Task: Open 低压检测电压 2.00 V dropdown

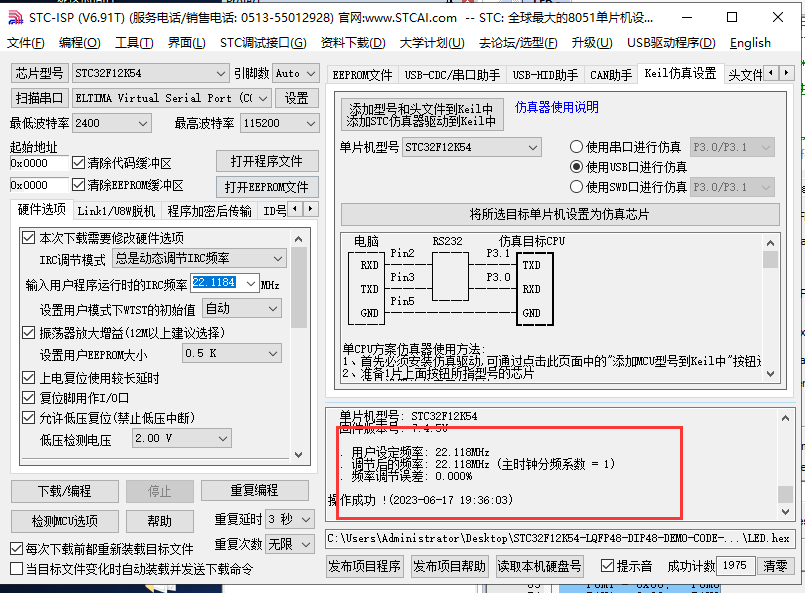Action: coord(182,438)
